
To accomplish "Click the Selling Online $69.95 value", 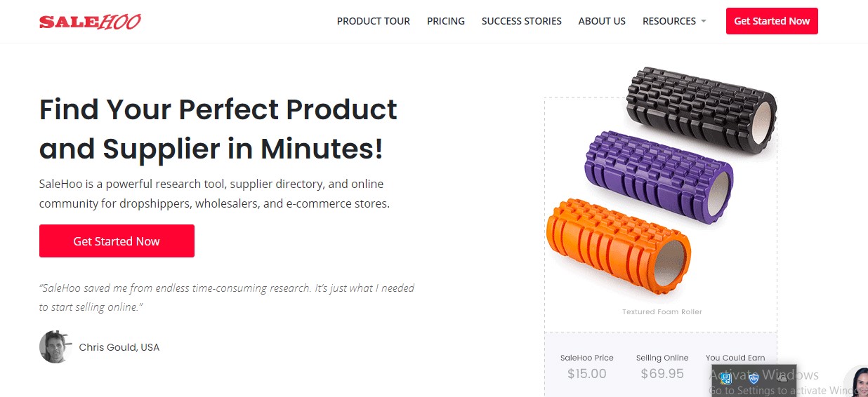I will [x=662, y=374].
